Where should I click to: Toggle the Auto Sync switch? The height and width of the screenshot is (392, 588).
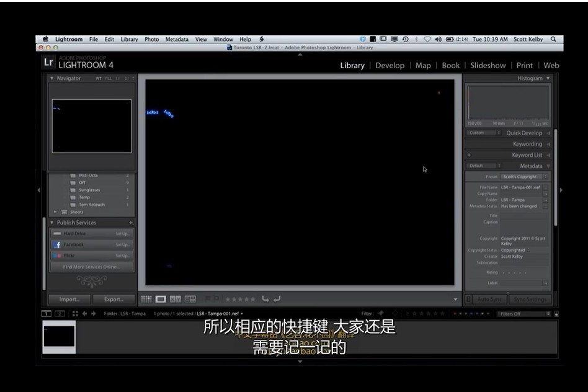pyautogui.click(x=468, y=299)
